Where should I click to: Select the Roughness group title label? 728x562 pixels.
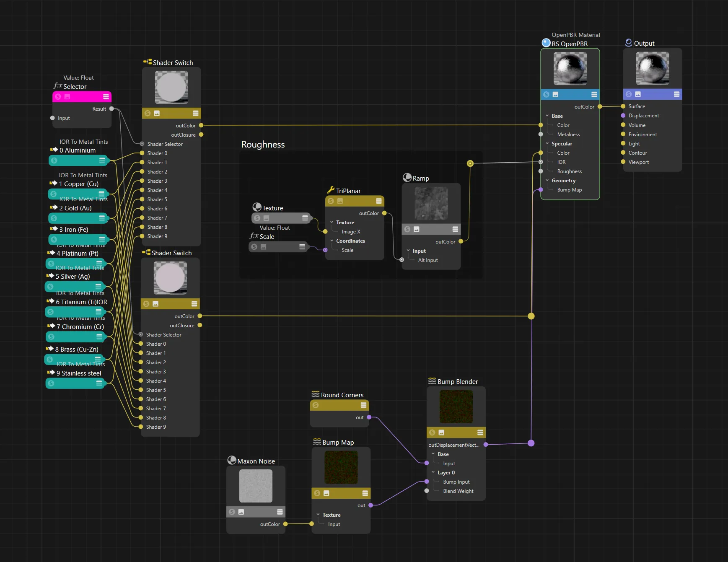tap(263, 145)
